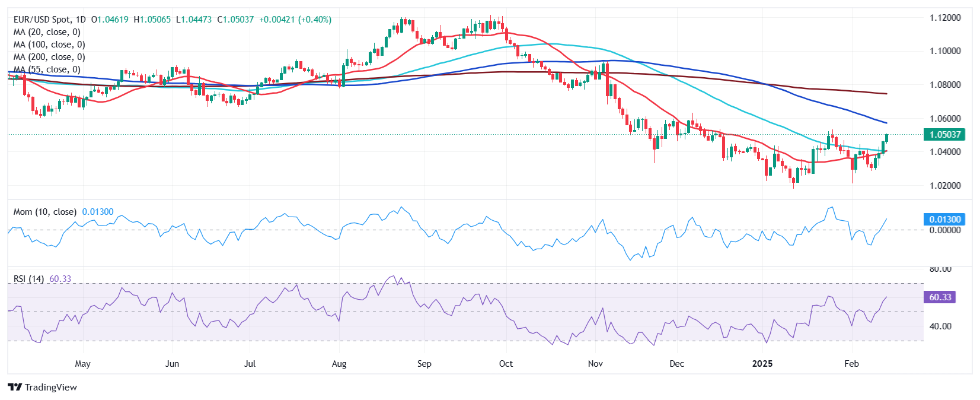Image resolution: width=980 pixels, height=400 pixels.
Task: Click the Nov label on time axis
Action: click(595, 363)
